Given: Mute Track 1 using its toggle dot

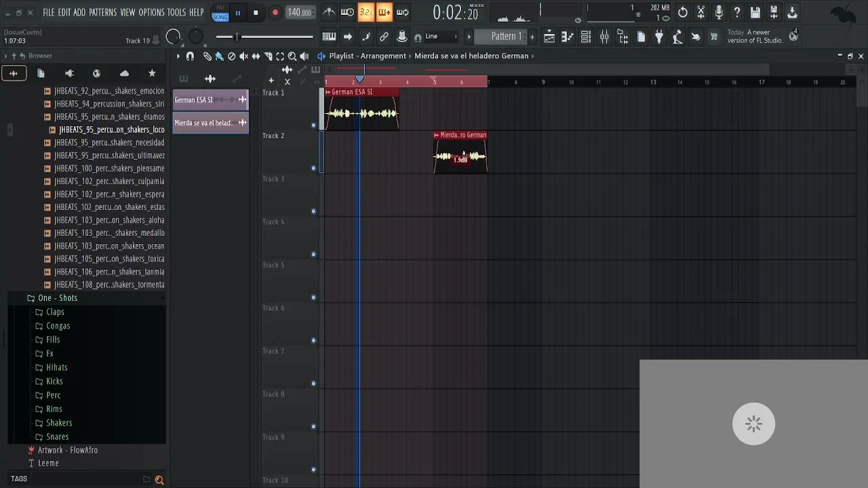Looking at the screenshot, I should click(313, 125).
